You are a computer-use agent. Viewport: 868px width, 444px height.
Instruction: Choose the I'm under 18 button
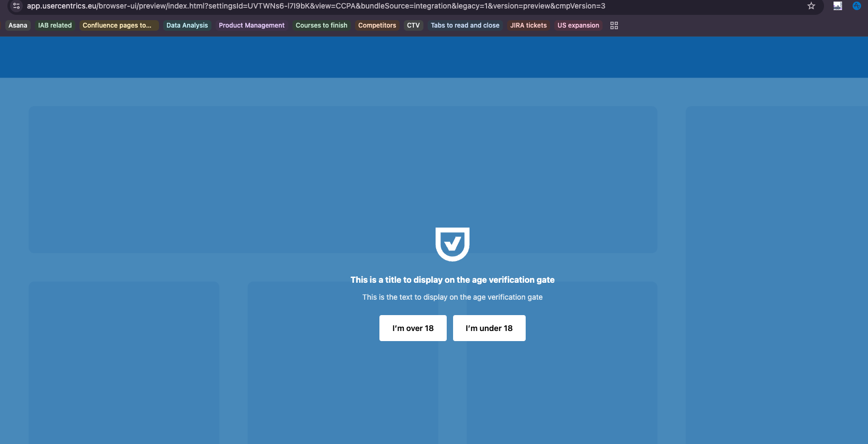pyautogui.click(x=489, y=328)
